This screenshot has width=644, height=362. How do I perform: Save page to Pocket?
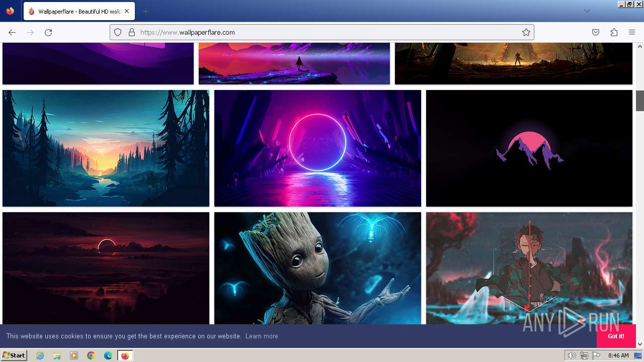(596, 32)
